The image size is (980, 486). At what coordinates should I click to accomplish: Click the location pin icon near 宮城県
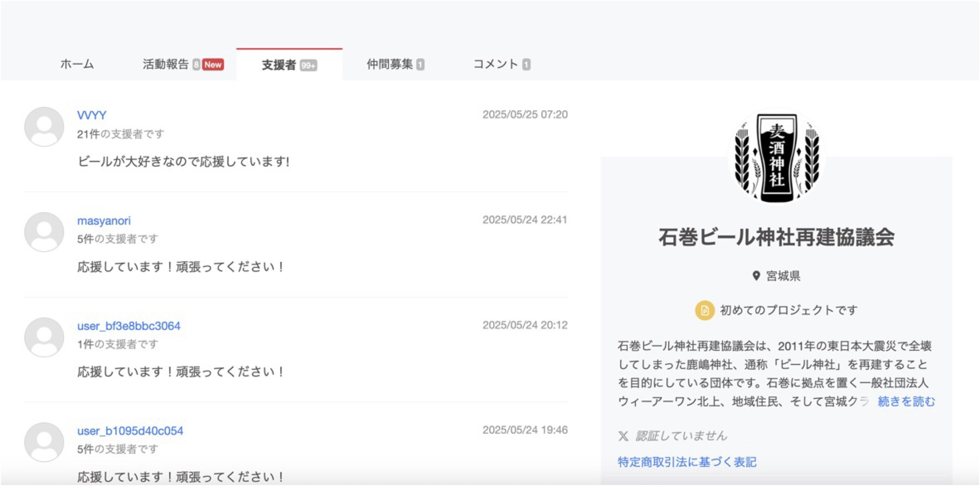click(756, 276)
